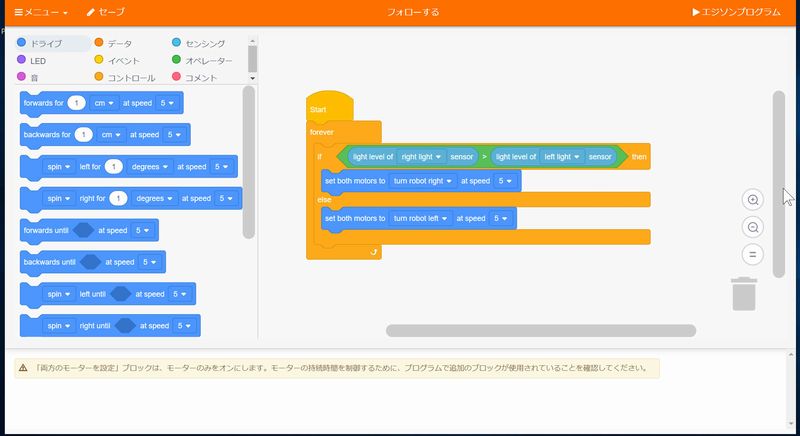Image resolution: width=800 pixels, height=436 pixels.
Task: Open the 'right light' sensor dropdown
Action: [423, 157]
